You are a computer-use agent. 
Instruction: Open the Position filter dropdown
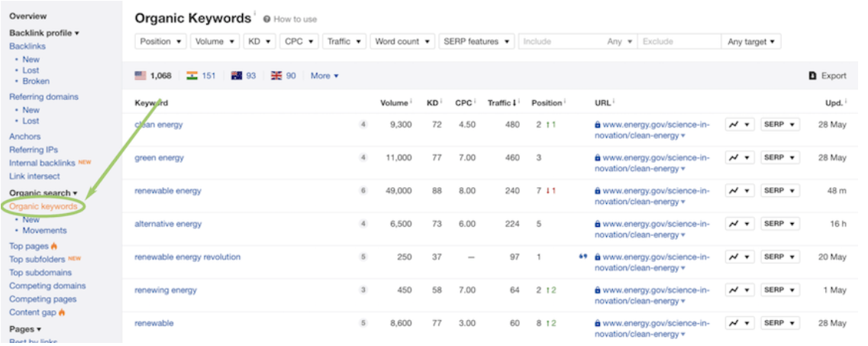pyautogui.click(x=161, y=42)
